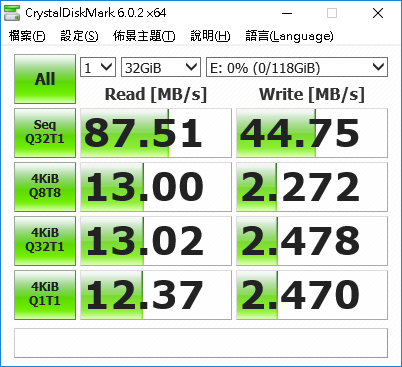402x367 pixels.
Task: Start the Seq Q32T1 test
Action: (45, 133)
